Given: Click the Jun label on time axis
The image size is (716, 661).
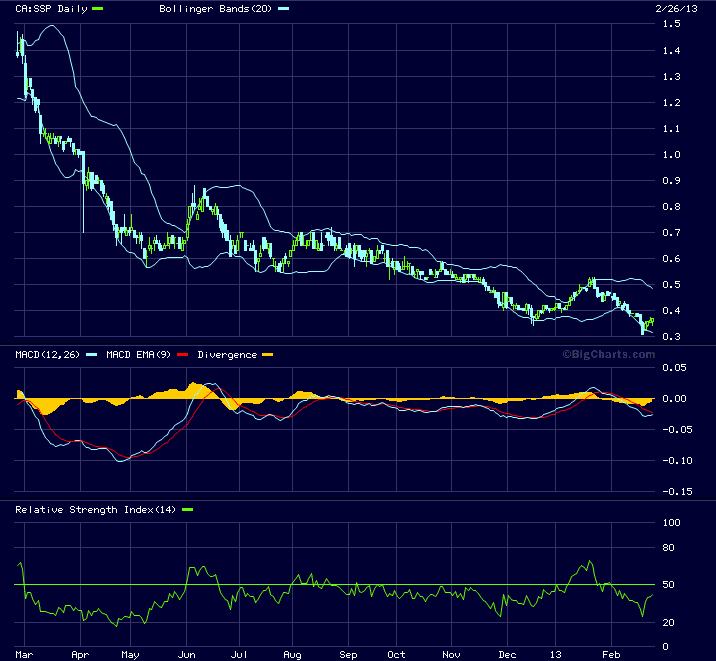Looking at the screenshot, I should [186, 655].
